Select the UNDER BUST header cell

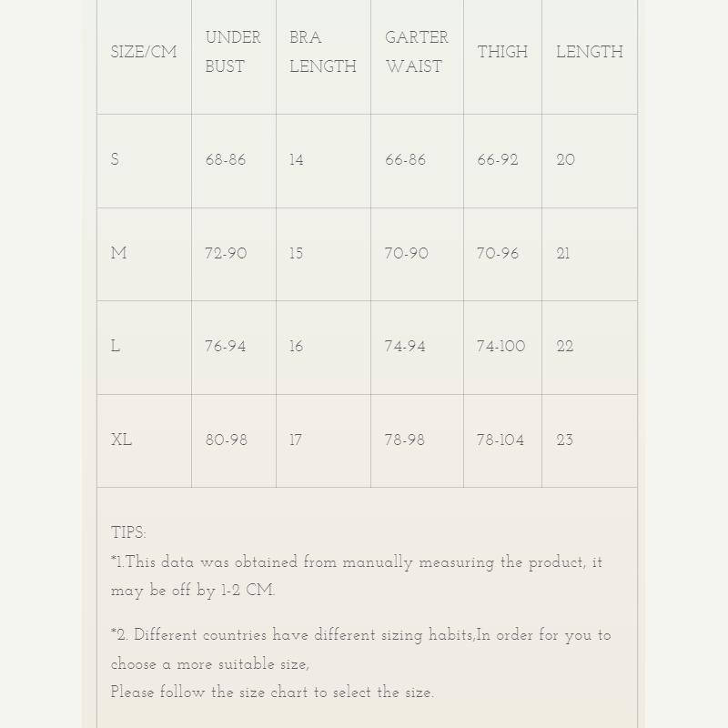coord(233,52)
